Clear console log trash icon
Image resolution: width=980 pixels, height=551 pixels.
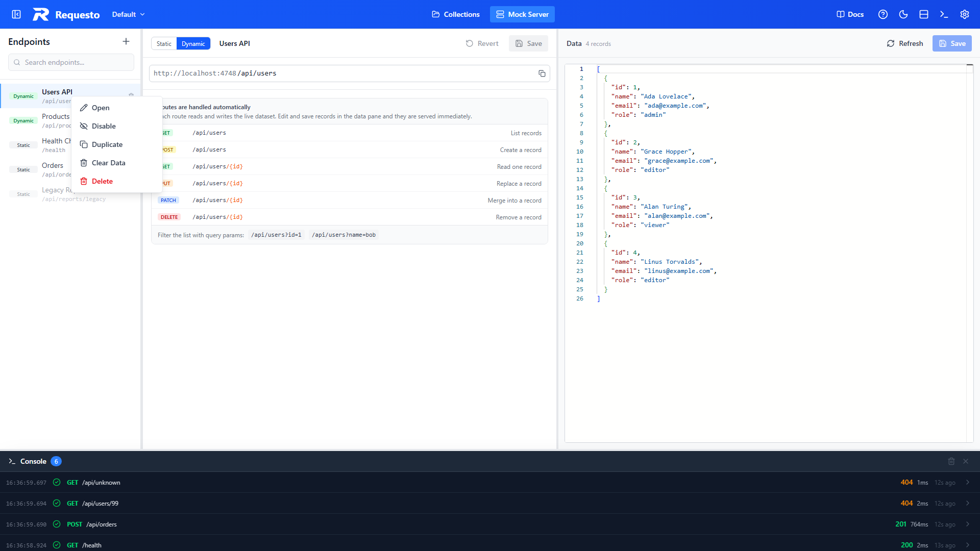click(951, 461)
